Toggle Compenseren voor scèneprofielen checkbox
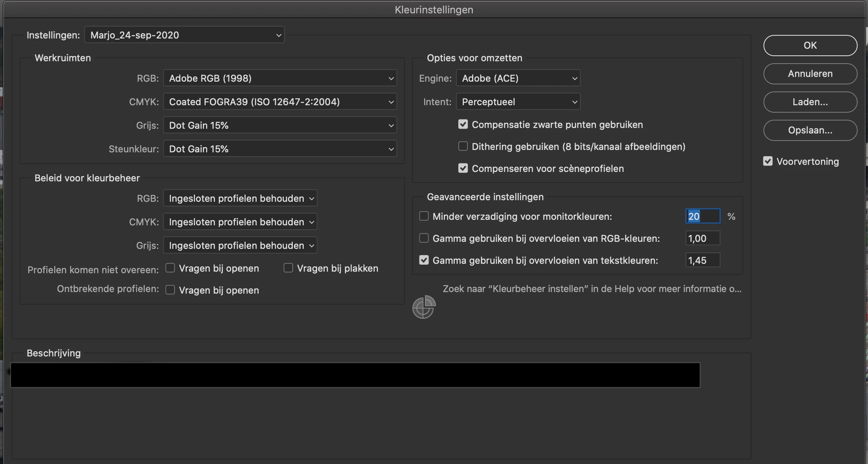Image resolution: width=868 pixels, height=464 pixels. pos(463,168)
